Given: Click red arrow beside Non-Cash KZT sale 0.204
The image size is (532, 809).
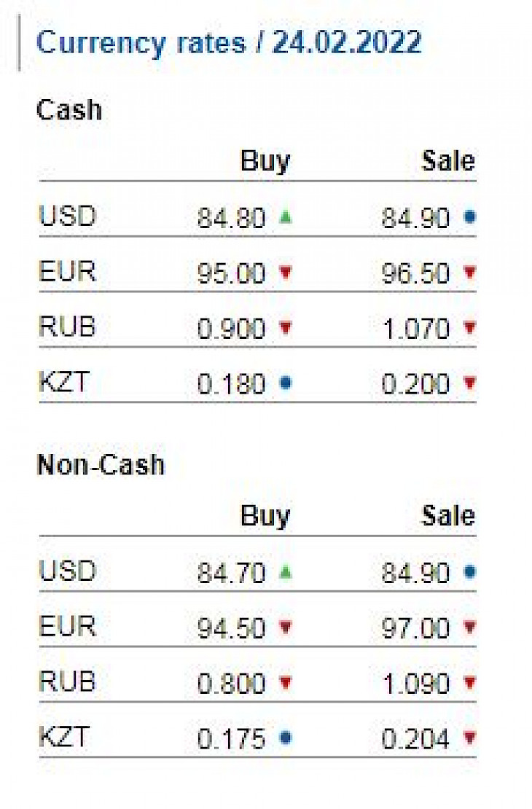Looking at the screenshot, I should coord(469,738).
